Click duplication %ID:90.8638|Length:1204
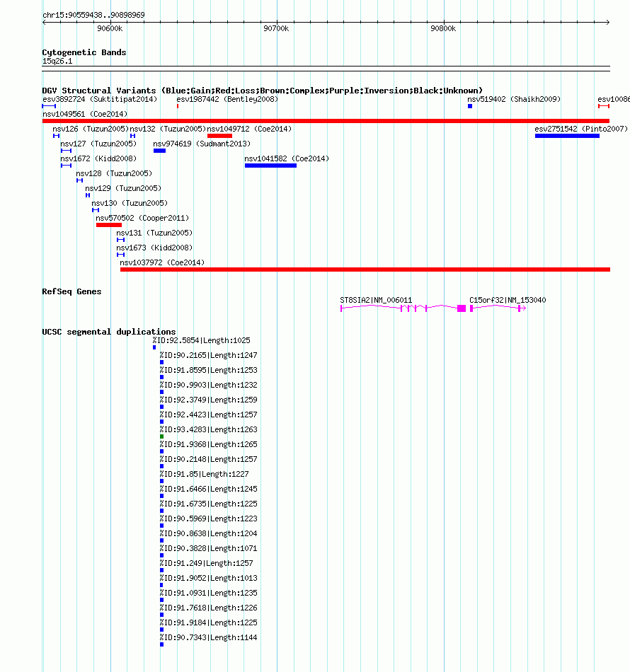 click(x=208, y=533)
